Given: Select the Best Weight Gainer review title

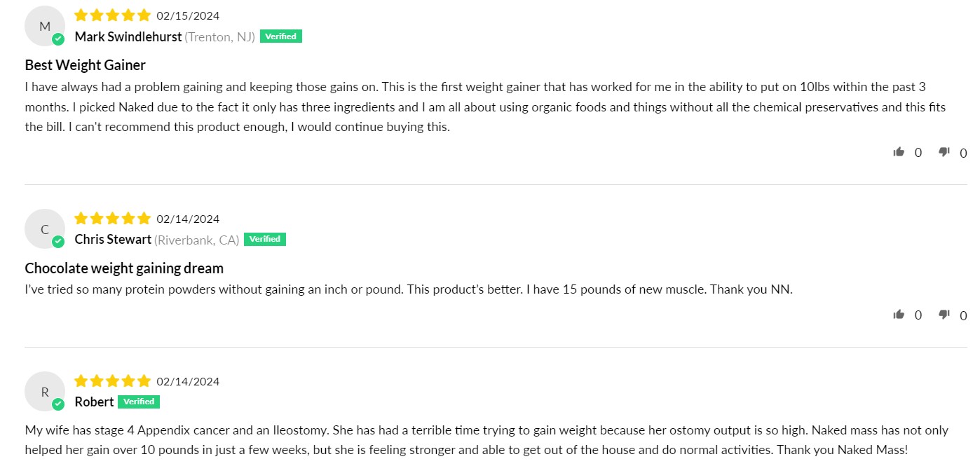Looking at the screenshot, I should click(x=85, y=65).
